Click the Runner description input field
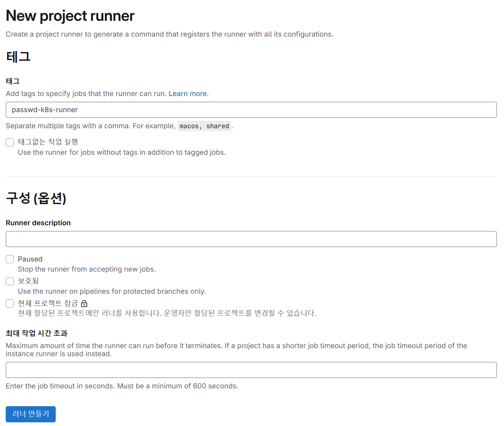The height and width of the screenshot is (426, 504). [251, 239]
